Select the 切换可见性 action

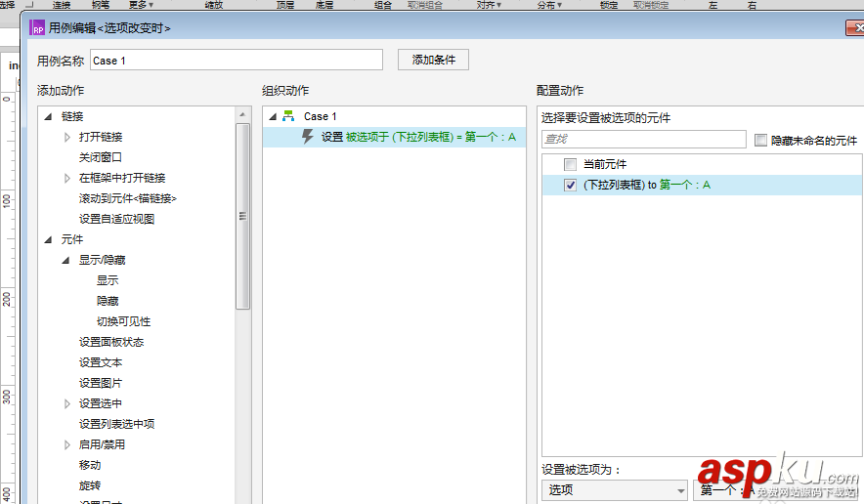click(123, 321)
